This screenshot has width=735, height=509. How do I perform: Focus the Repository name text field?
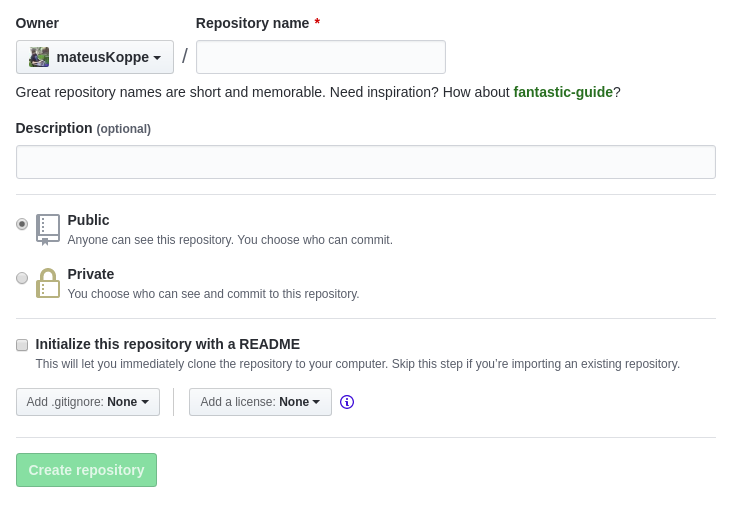click(x=321, y=57)
